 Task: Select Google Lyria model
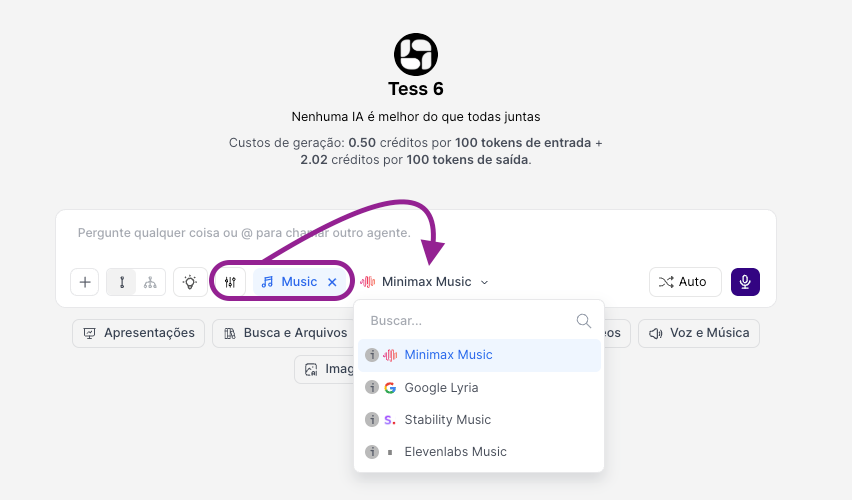pos(479,388)
